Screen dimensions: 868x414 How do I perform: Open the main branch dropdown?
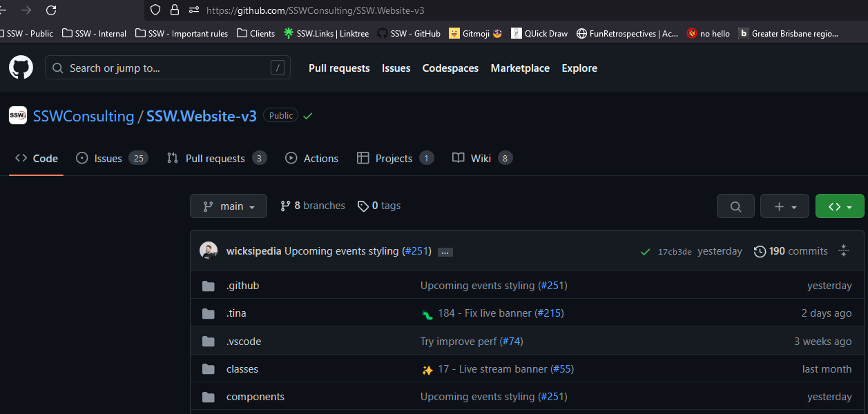[x=229, y=206]
